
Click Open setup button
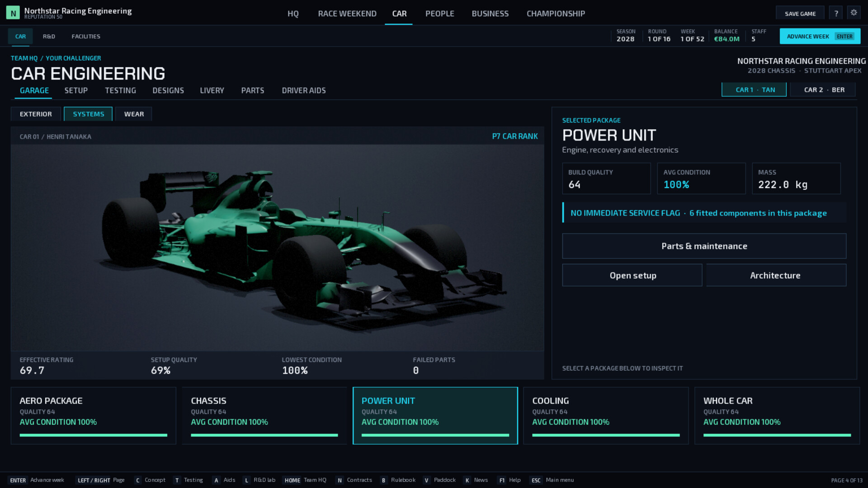(x=632, y=275)
